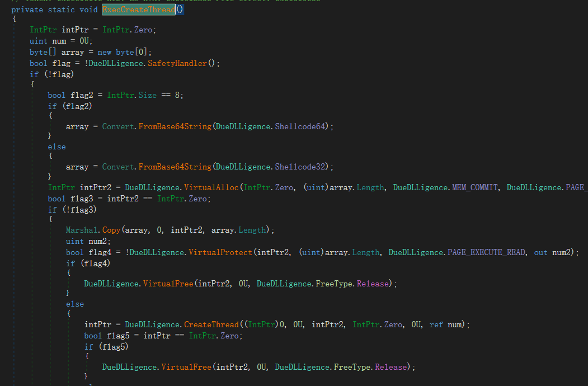Click FromBase64String on the Shellcode32 line
The image size is (588, 386).
coord(175,167)
